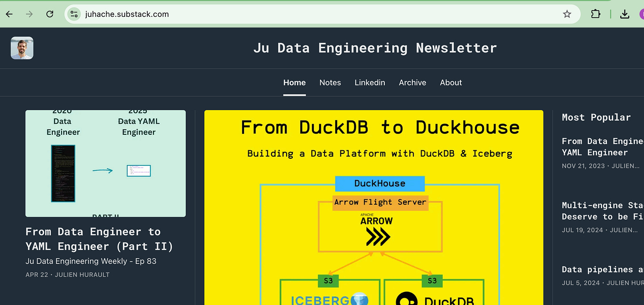Screen dimensions: 644x305
Task: Click APR 22 · JULIEN HURAULT byline
Action: 68,274
